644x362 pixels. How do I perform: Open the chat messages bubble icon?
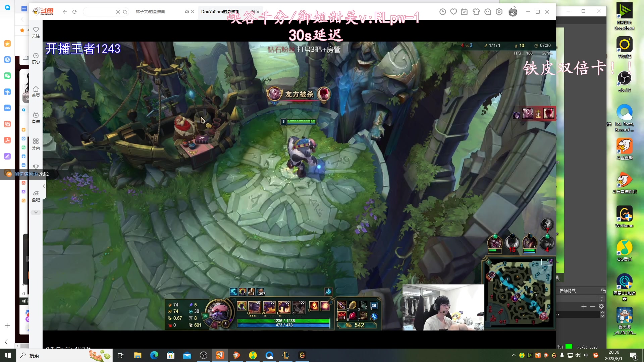(x=488, y=12)
